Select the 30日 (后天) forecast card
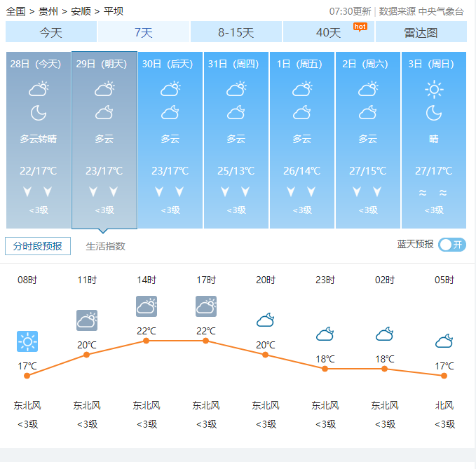The height and width of the screenshot is (469, 476). 170,140
